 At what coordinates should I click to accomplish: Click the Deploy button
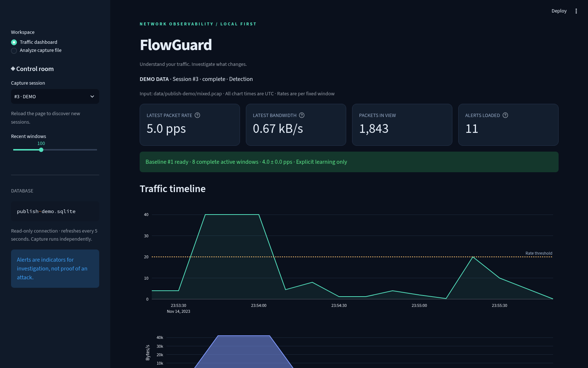pyautogui.click(x=559, y=11)
